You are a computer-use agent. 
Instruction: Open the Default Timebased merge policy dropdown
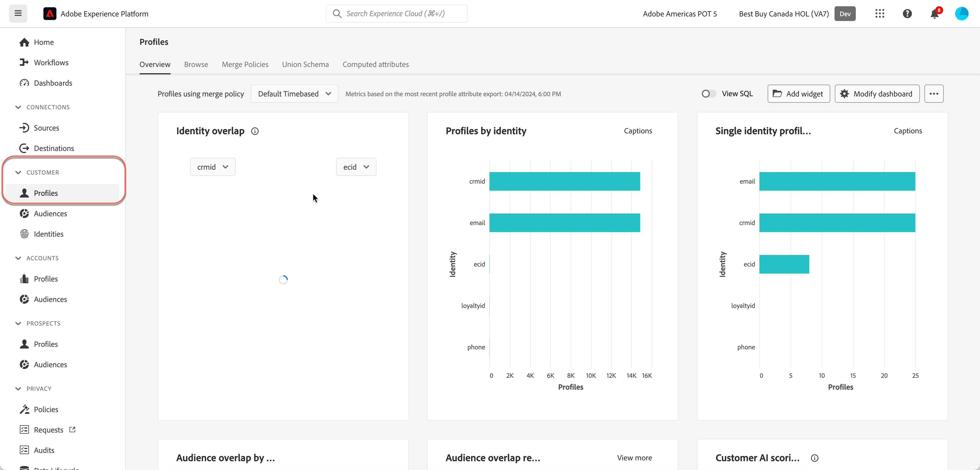coord(294,94)
